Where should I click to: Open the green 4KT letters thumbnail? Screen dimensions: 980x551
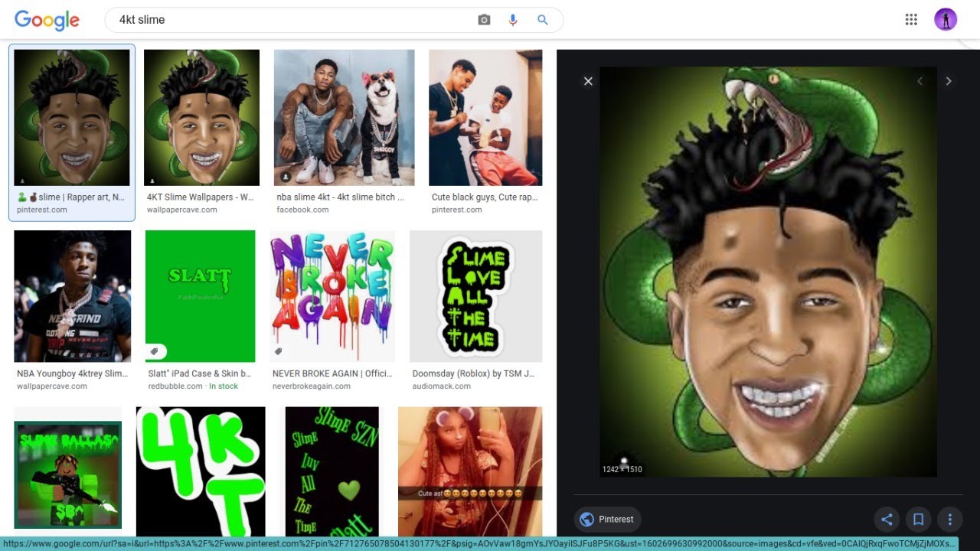click(x=201, y=471)
